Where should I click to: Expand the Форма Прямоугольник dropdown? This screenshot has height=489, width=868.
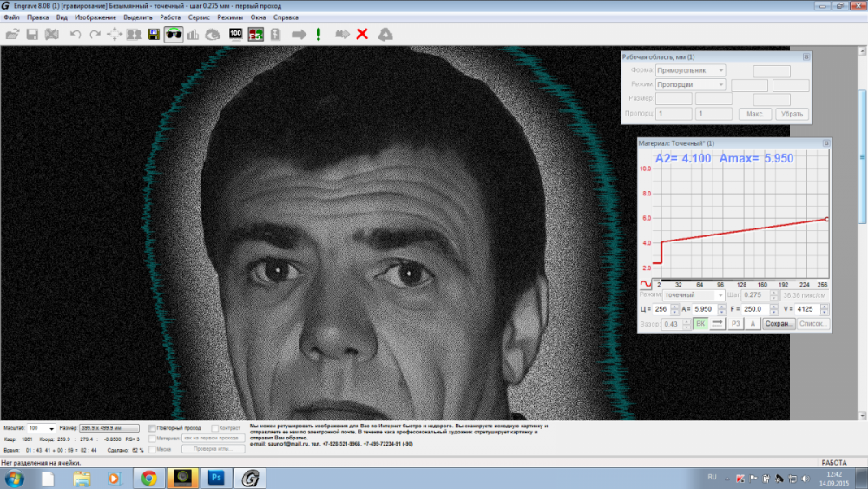click(x=720, y=70)
